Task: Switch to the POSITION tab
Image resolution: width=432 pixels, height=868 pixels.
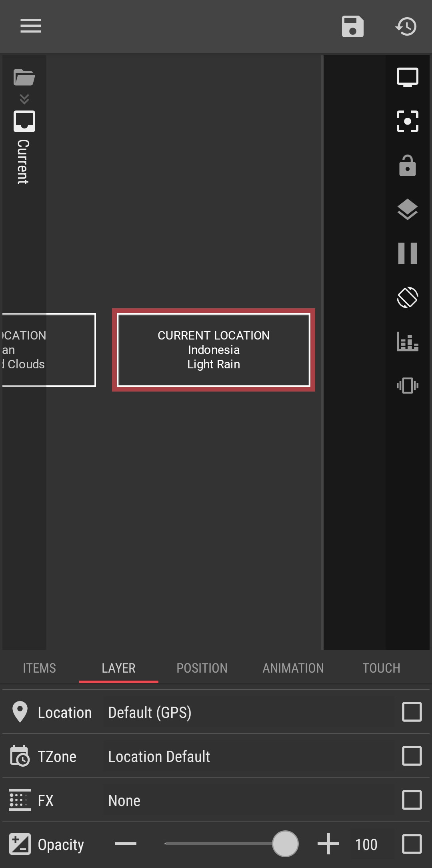Action: 202,668
